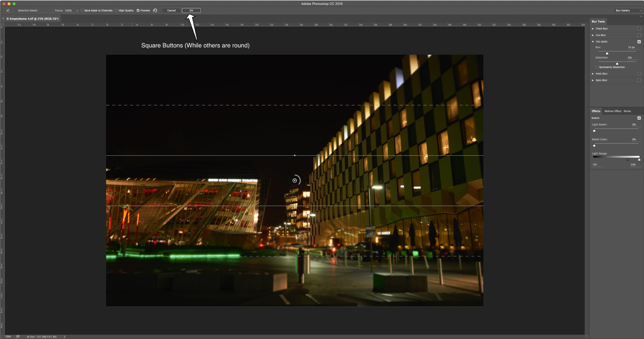Click the 25% zoom field in status bar
Screen dimensions: 644x339
click(8, 337)
